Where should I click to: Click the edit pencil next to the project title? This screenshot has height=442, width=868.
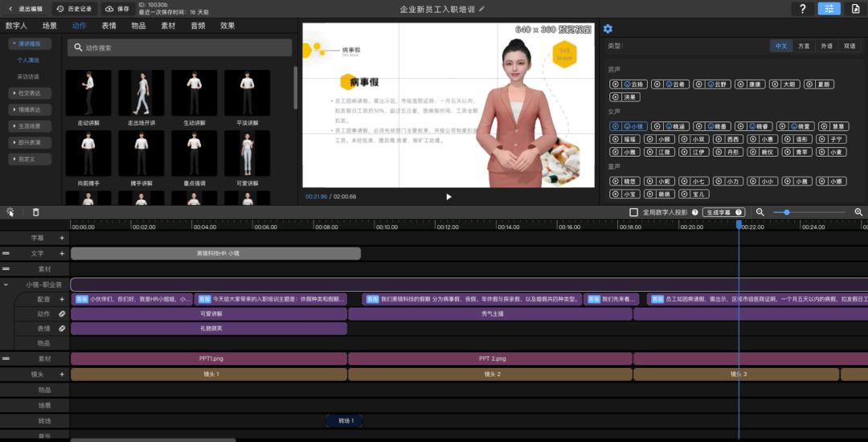[x=482, y=9]
